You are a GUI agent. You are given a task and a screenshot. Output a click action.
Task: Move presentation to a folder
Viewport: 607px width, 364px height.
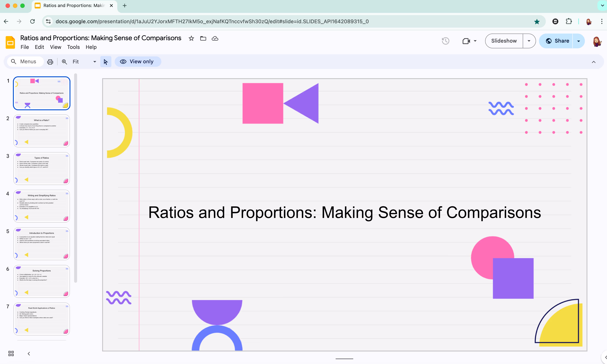coord(203,39)
